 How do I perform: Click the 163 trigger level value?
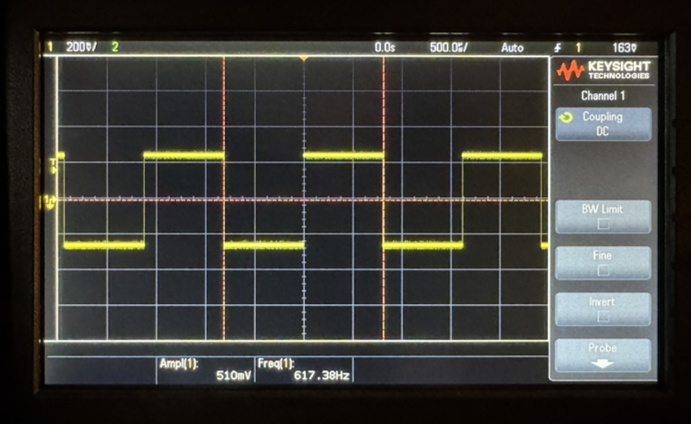pos(624,48)
